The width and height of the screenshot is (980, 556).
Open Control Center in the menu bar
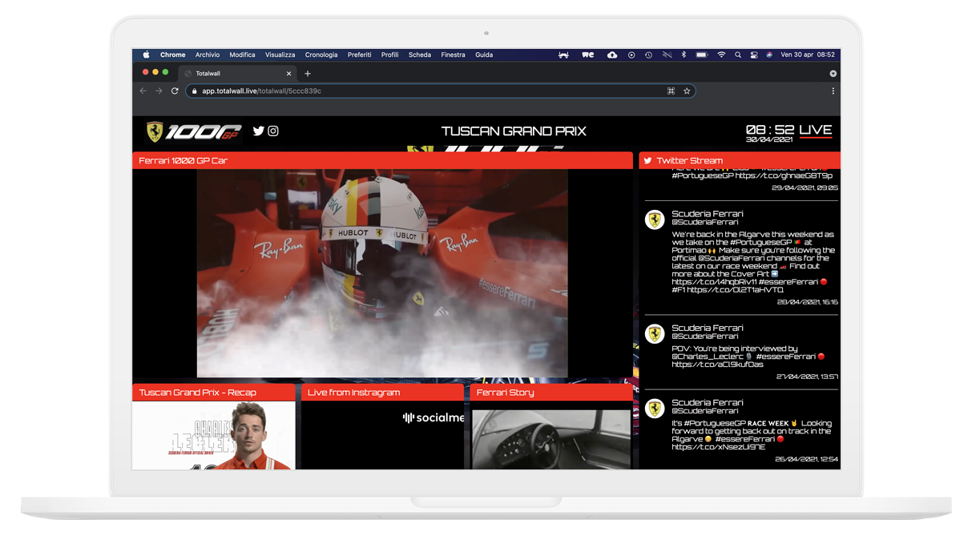tap(754, 55)
